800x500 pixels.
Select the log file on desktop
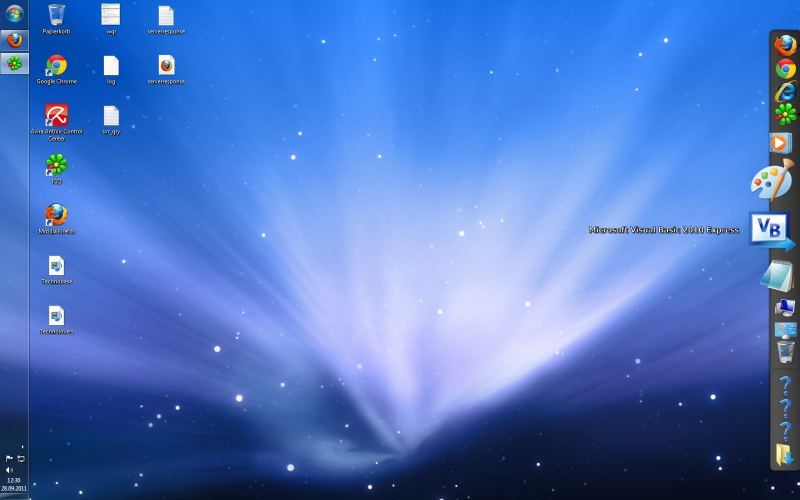[111, 69]
